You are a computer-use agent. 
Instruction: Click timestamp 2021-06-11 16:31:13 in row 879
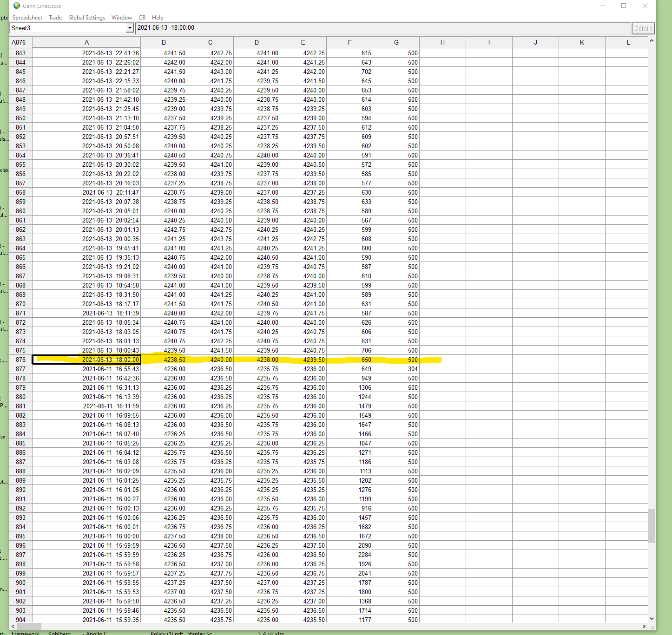click(x=86, y=387)
